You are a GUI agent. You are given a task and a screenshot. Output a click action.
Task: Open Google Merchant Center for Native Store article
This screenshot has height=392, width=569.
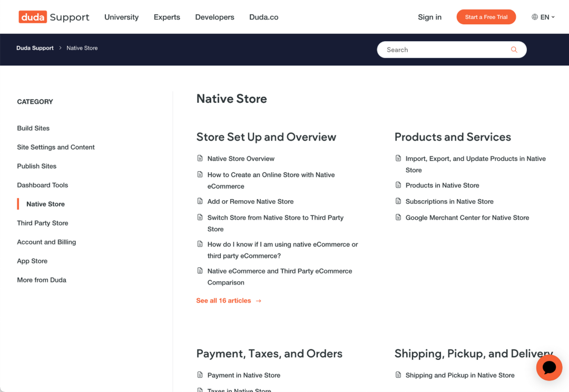click(x=467, y=218)
